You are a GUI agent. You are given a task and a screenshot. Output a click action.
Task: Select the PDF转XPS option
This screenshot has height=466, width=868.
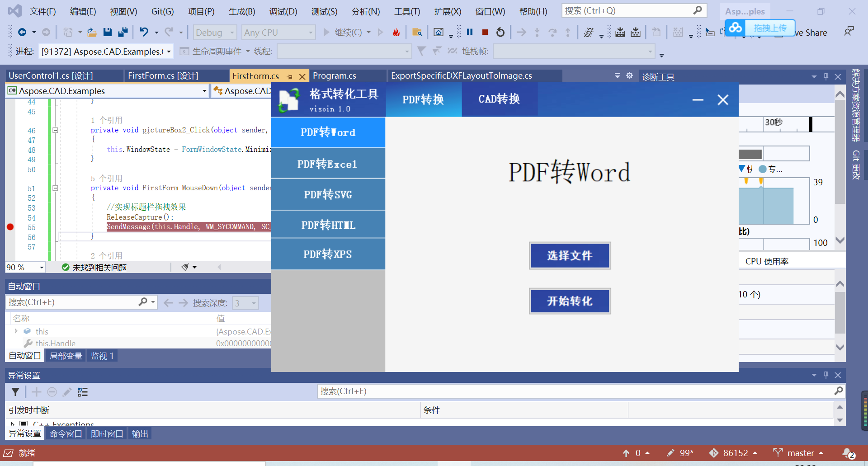(x=328, y=254)
